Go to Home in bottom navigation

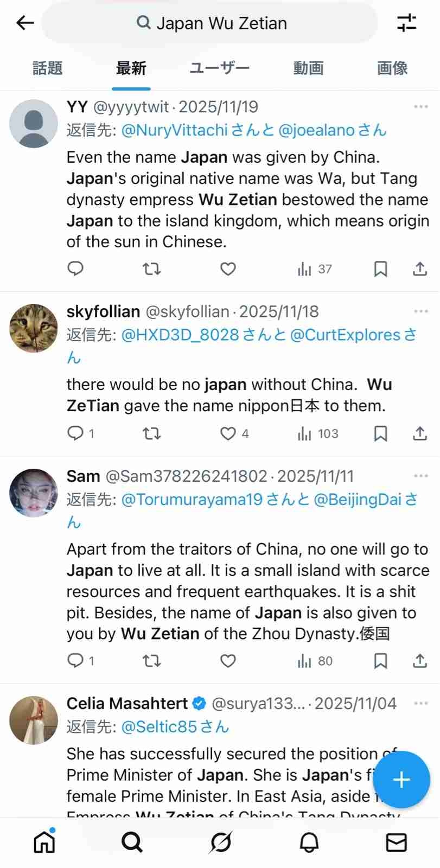pos(44,842)
